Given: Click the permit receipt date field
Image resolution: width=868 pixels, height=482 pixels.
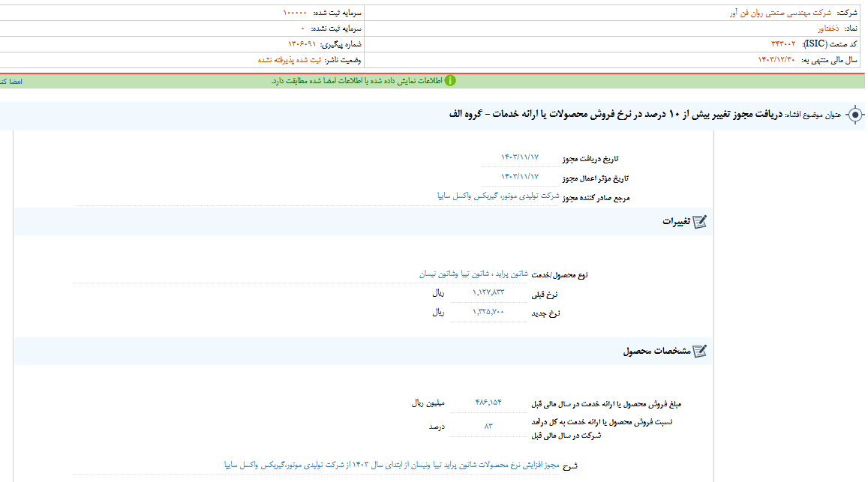Looking at the screenshot, I should point(519,157).
